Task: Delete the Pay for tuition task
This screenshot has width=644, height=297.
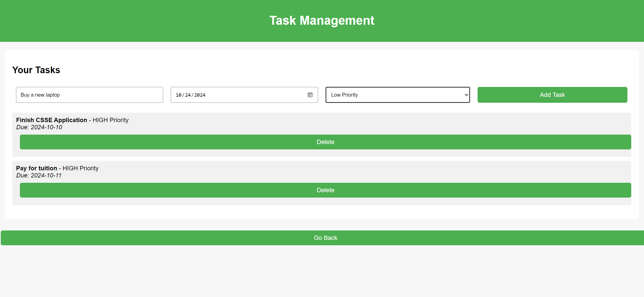Action: (x=325, y=190)
